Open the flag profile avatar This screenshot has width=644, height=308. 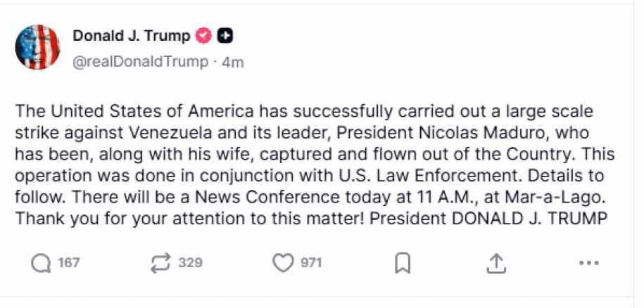(x=37, y=46)
